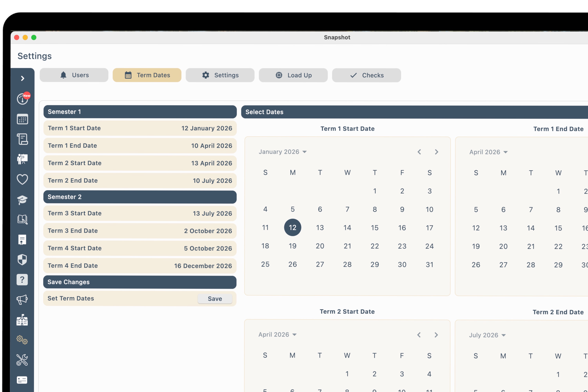Select the Term 2 End Date row

coord(140,181)
